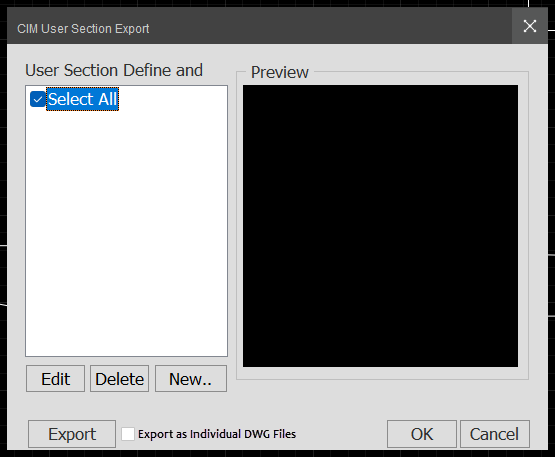This screenshot has width=555, height=457.
Task: Click the Preview group label
Action: tap(280, 72)
